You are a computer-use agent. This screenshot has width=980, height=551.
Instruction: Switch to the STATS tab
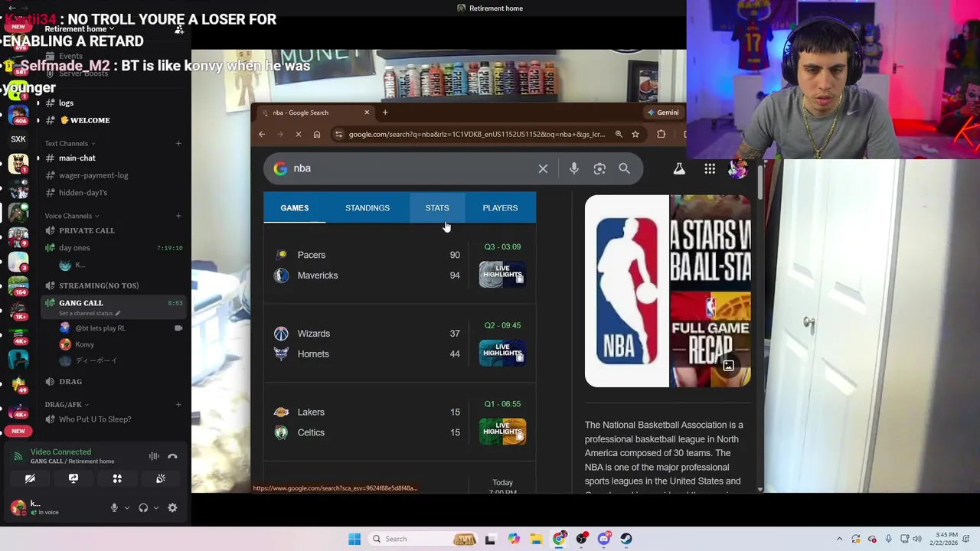[437, 208]
